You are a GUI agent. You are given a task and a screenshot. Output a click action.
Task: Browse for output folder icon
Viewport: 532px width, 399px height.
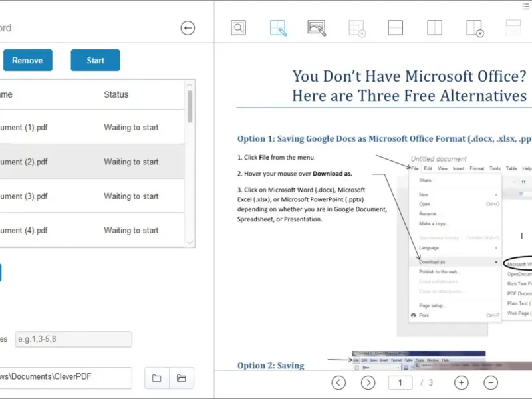pyautogui.click(x=157, y=378)
